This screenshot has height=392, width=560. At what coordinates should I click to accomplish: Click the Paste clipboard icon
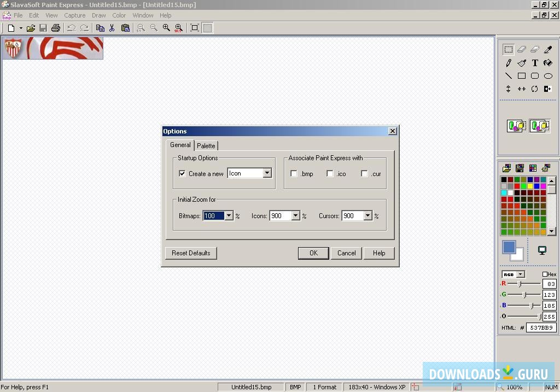click(125, 28)
